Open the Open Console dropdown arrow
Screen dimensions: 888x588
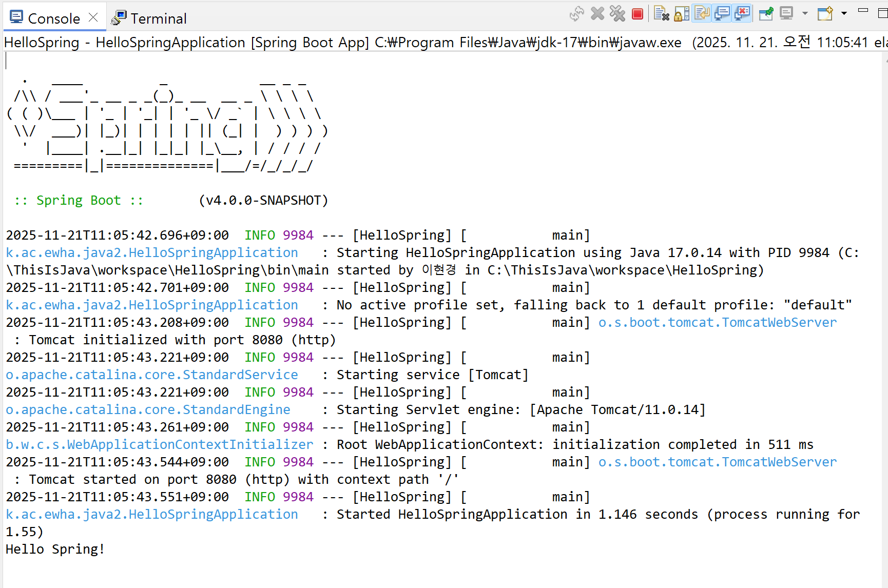click(843, 14)
